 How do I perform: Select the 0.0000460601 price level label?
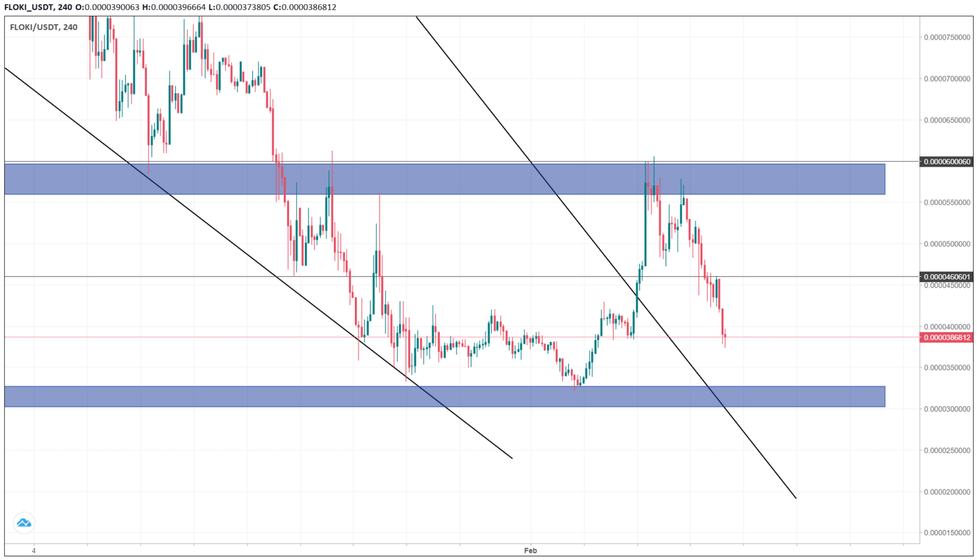pos(947,277)
